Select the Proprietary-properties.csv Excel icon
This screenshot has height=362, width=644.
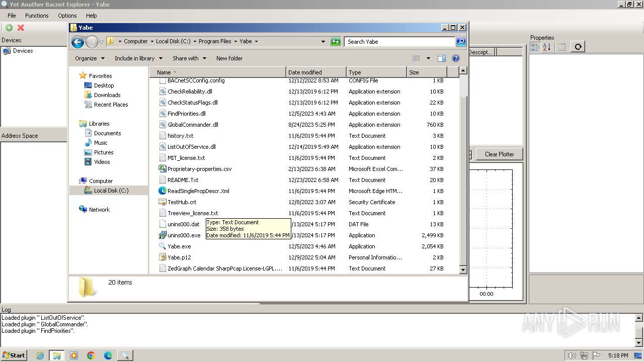162,169
